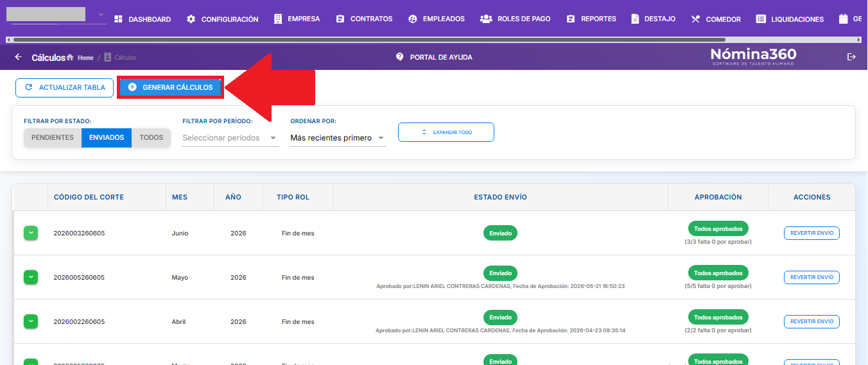The height and width of the screenshot is (365, 868).
Task: Revert sending for Junio row
Action: (812, 233)
